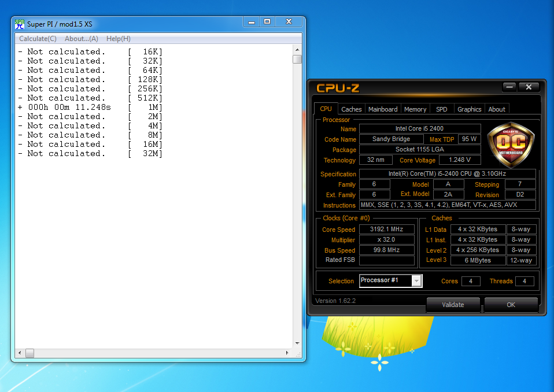The width and height of the screenshot is (554, 392).
Task: Click the Code Name value 'Sandy Bridge'
Action: click(x=391, y=139)
